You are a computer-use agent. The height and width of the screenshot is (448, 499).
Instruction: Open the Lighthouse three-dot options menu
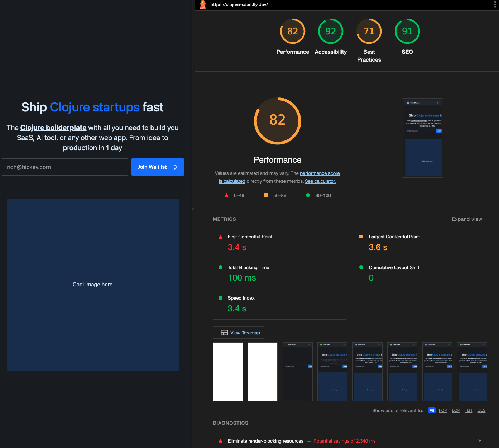point(495,5)
